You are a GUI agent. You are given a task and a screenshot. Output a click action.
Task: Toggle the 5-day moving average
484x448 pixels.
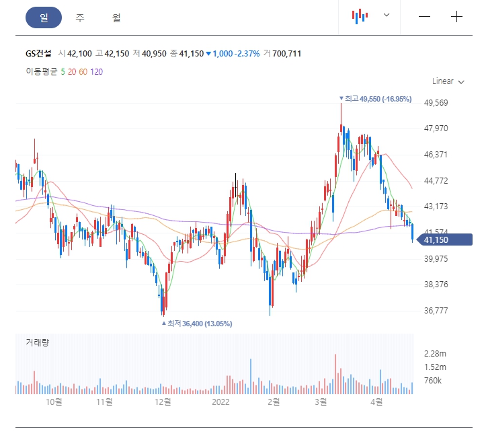(x=63, y=72)
